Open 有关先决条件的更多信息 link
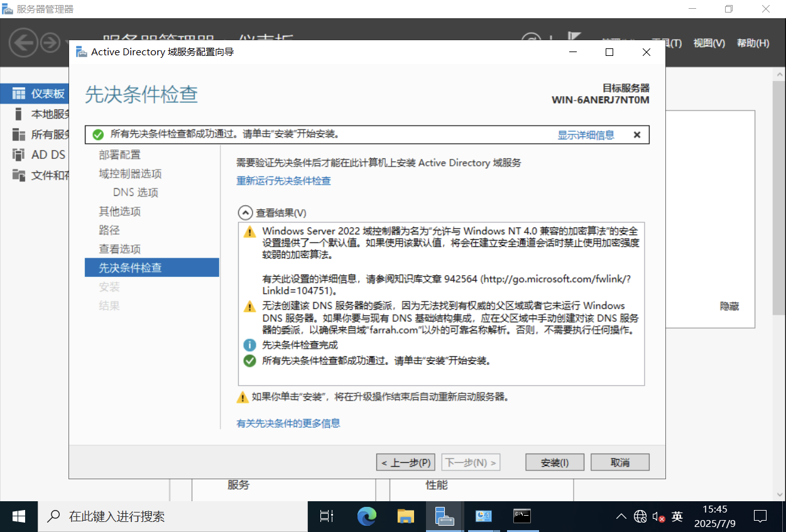 [288, 423]
